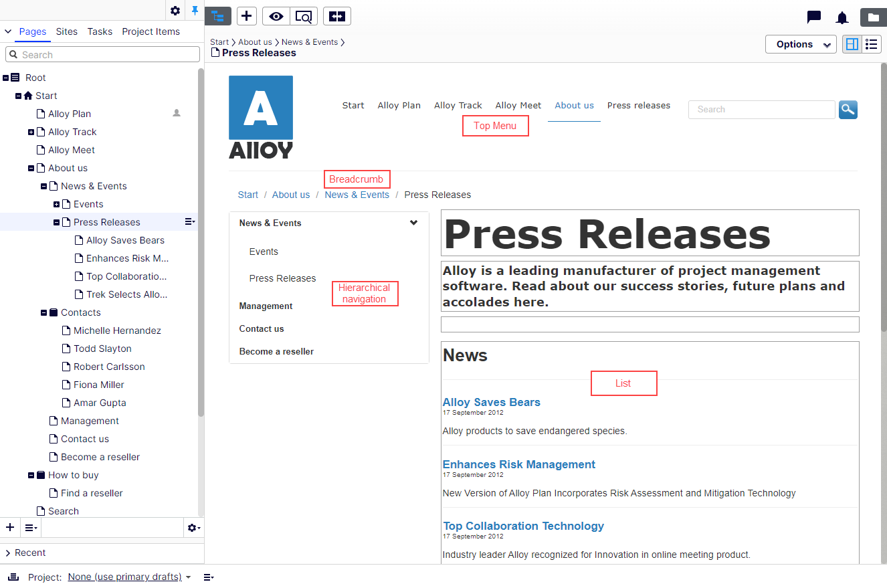
Task: Select Michelle Hernandez contact page
Action: [117, 330]
